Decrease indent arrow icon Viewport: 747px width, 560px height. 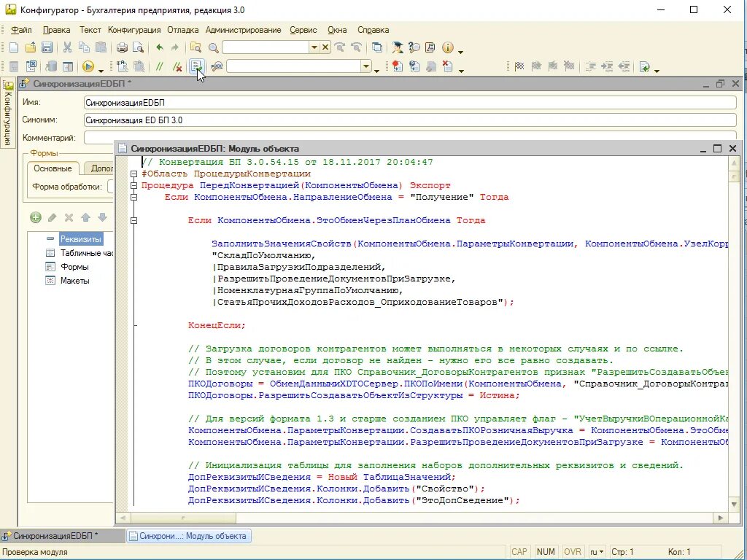click(x=624, y=66)
